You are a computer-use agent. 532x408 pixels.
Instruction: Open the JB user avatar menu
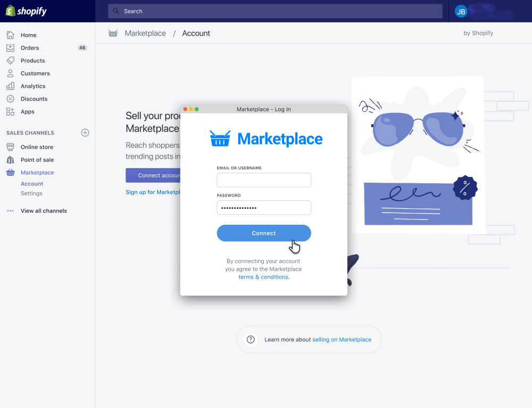click(461, 12)
